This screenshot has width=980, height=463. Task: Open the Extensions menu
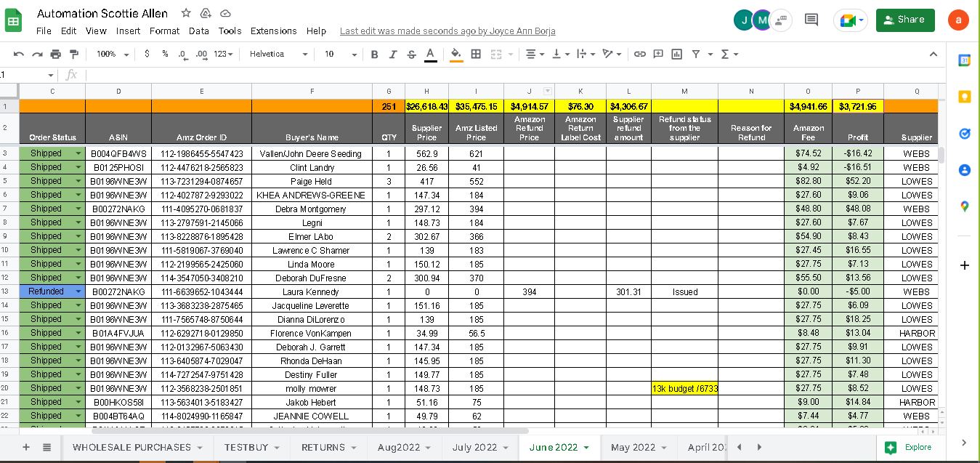(x=274, y=31)
